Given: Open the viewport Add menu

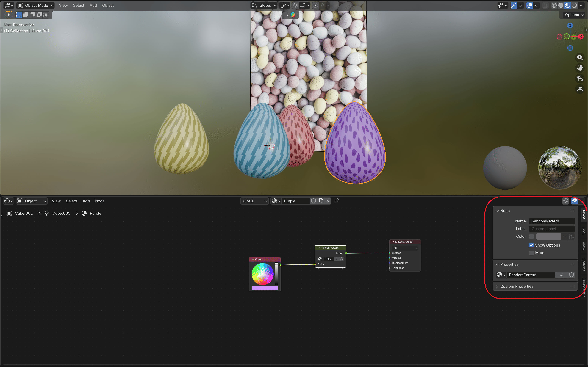Looking at the screenshot, I should point(93,5).
